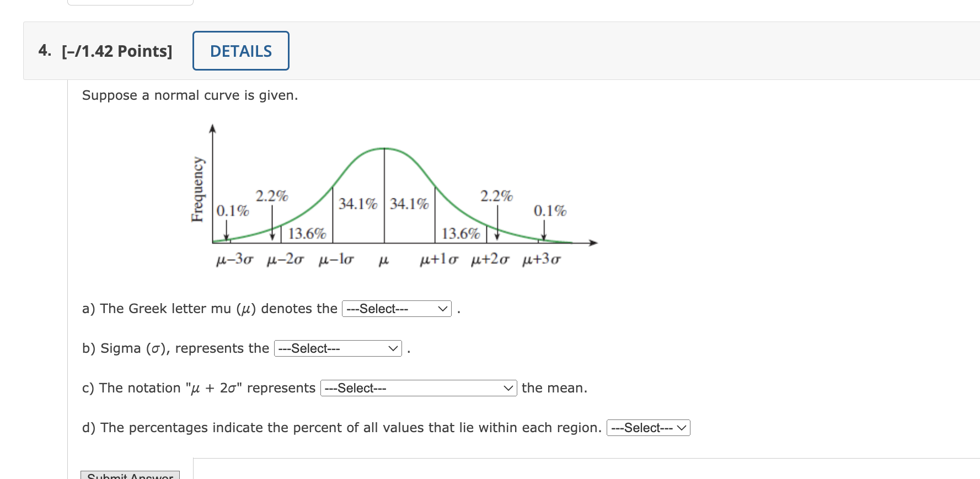The image size is (980, 479).
Task: Open the dropdown at the end of part d
Action: point(648,427)
